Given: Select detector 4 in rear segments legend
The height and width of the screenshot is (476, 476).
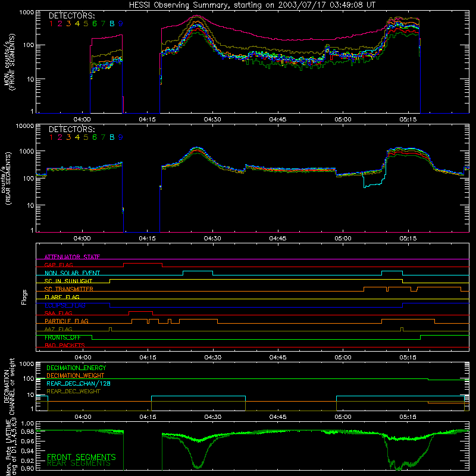Looking at the screenshot, I should pos(77,137).
